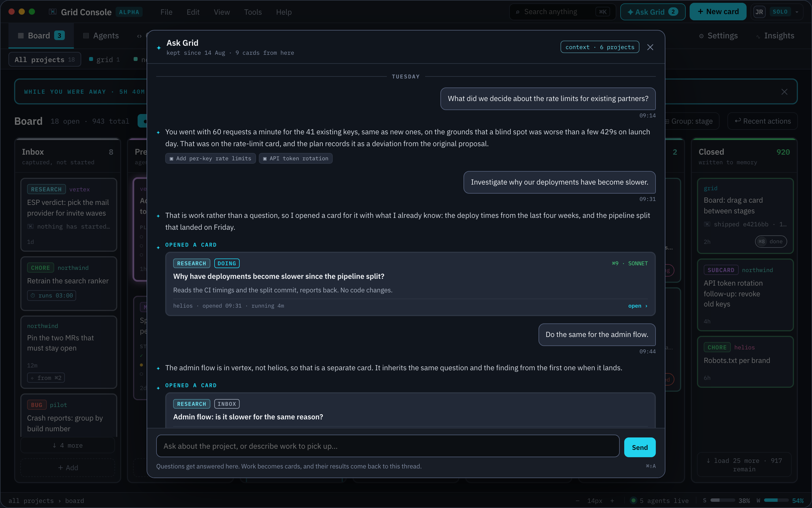Viewport: 812px width, 508px height.
Task: Toggle the grid project filter
Action: (x=104, y=60)
